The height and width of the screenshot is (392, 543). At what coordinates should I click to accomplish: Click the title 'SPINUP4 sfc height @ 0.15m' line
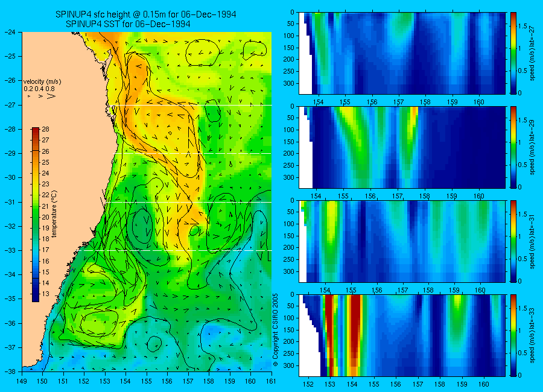point(146,14)
